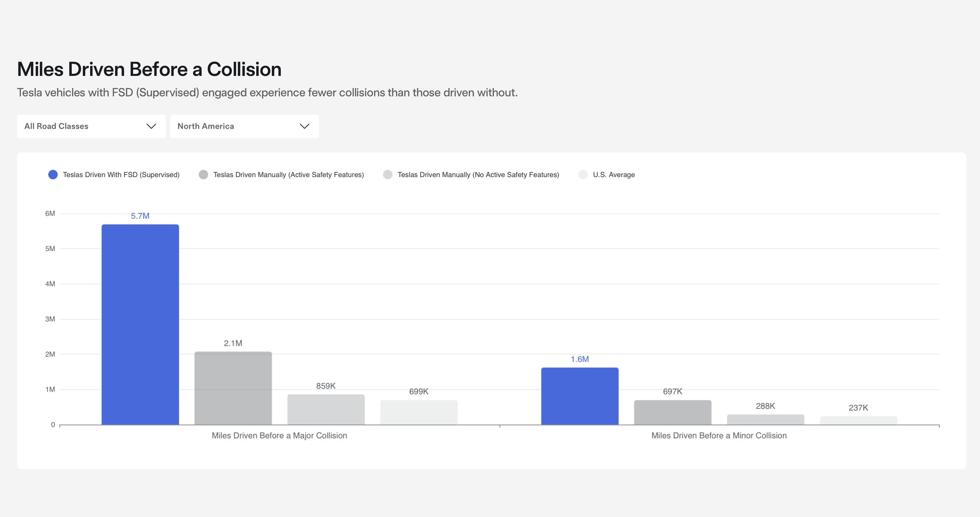Click the 4M y-axis label
980x517 pixels.
point(50,284)
